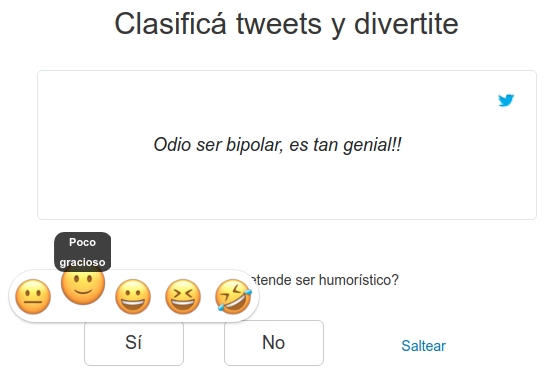Viewport: 550px width, 375px height.
Task: Click the neutral face emoji rating
Action: click(33, 297)
